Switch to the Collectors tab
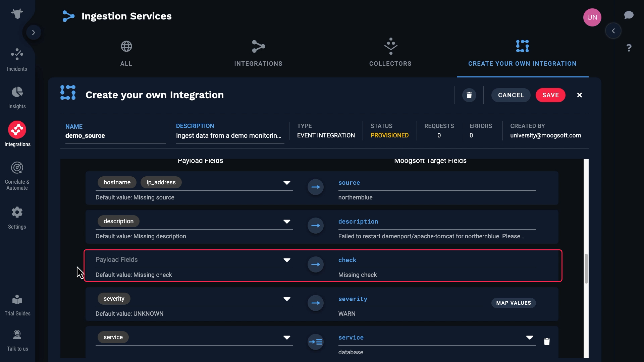 click(390, 53)
